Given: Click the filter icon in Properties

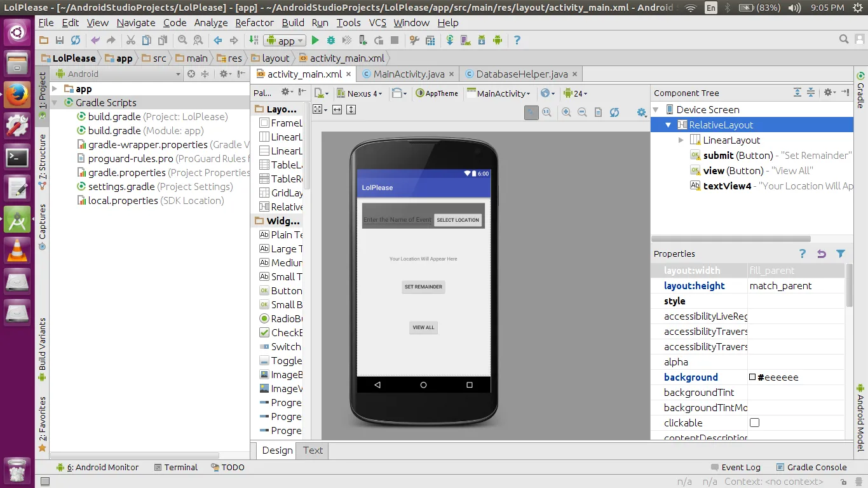Looking at the screenshot, I should (841, 254).
